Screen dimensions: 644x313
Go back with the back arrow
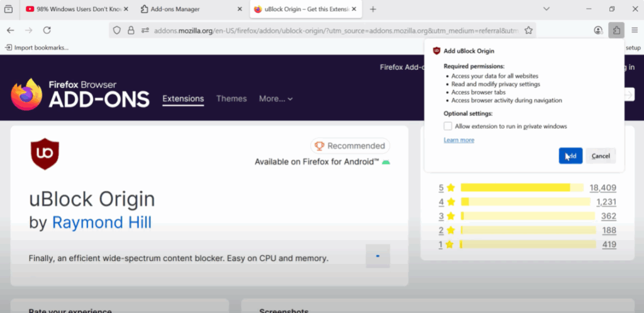[11, 30]
